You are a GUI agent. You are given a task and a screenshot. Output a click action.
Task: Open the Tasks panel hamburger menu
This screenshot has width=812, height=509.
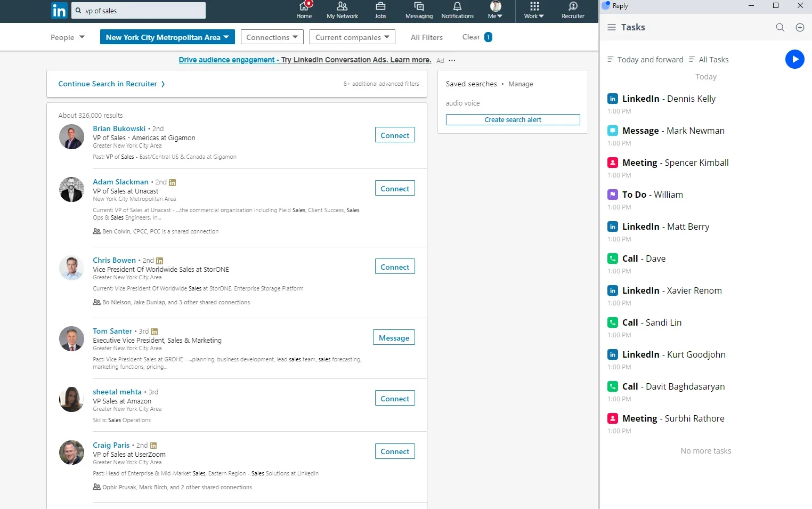(x=612, y=27)
